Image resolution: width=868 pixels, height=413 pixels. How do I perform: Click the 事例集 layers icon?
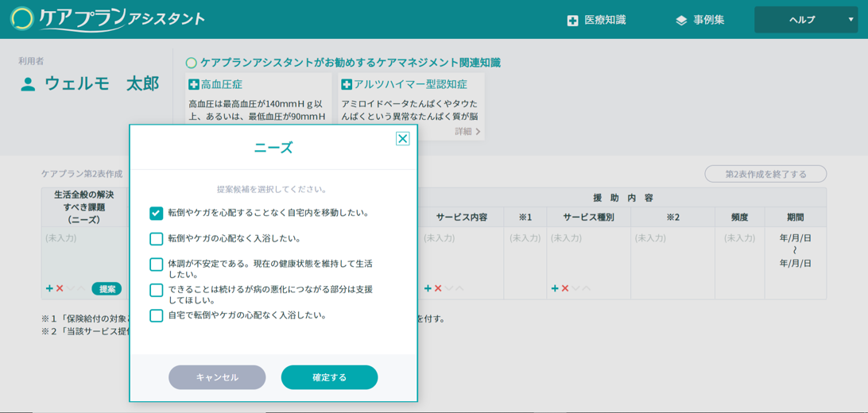pos(681,21)
